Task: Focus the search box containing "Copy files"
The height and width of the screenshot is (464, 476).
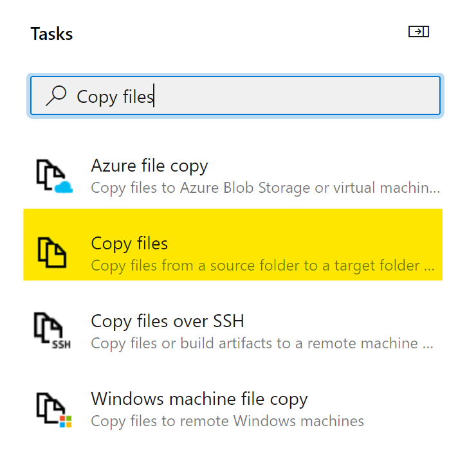Action: 257,96
